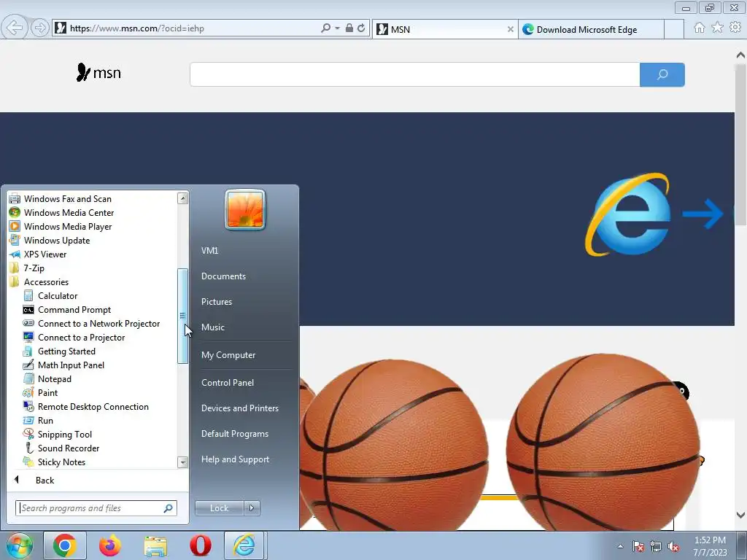Open Getting Started
Screen dimensions: 747x560
(66, 351)
